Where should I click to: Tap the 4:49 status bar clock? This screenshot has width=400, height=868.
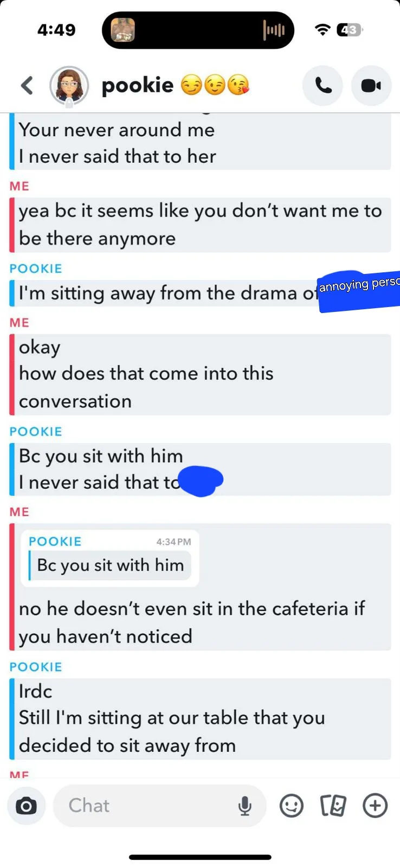[x=56, y=30]
